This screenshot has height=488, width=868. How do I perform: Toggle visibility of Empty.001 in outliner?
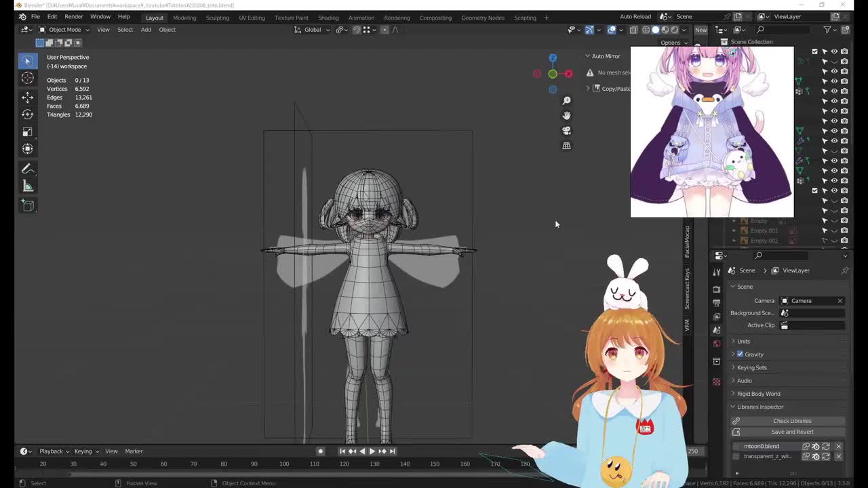coord(834,230)
